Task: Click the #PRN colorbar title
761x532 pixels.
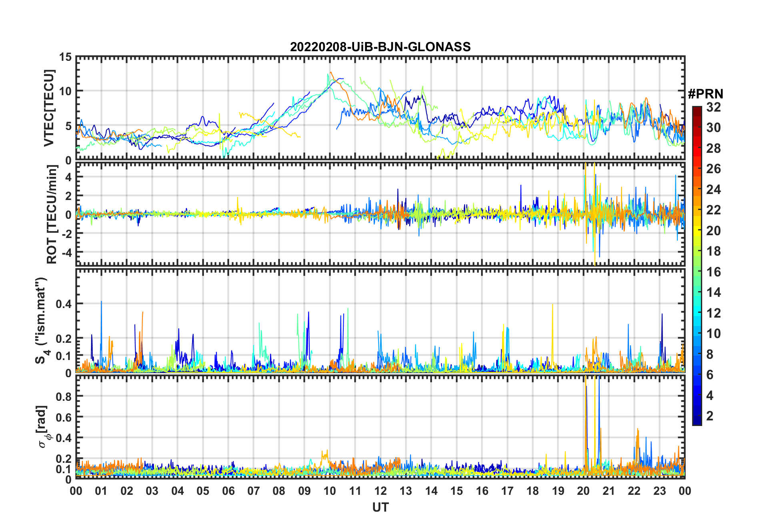Action: pos(705,94)
